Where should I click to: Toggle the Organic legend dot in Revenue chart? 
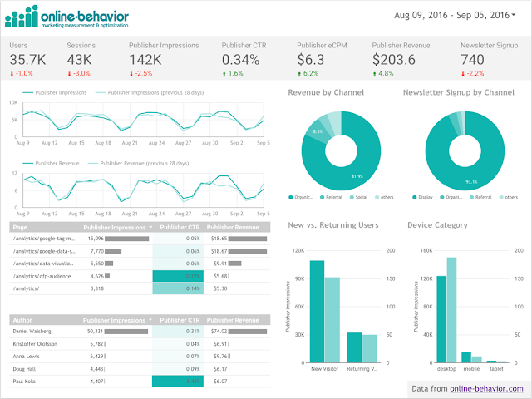(x=290, y=198)
